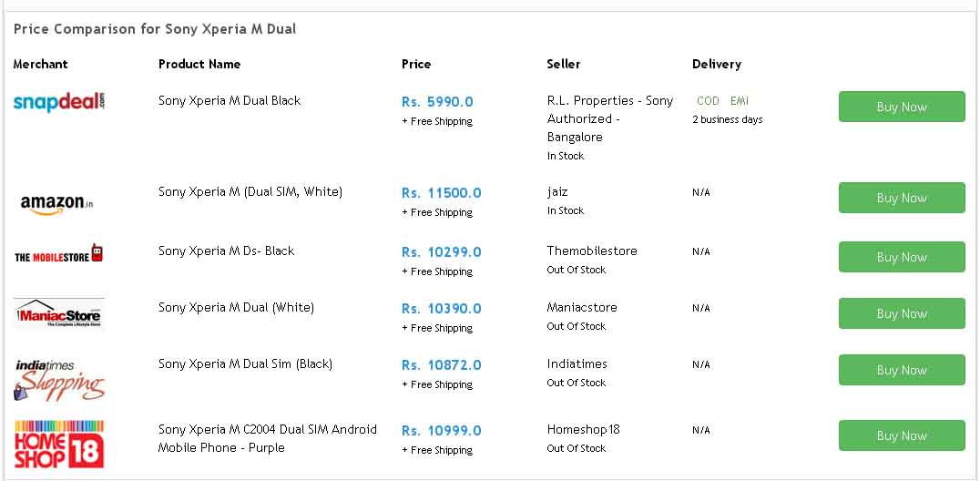This screenshot has height=481, width=980.
Task: Click the Rs. 10299.0 price
Action: point(441,252)
